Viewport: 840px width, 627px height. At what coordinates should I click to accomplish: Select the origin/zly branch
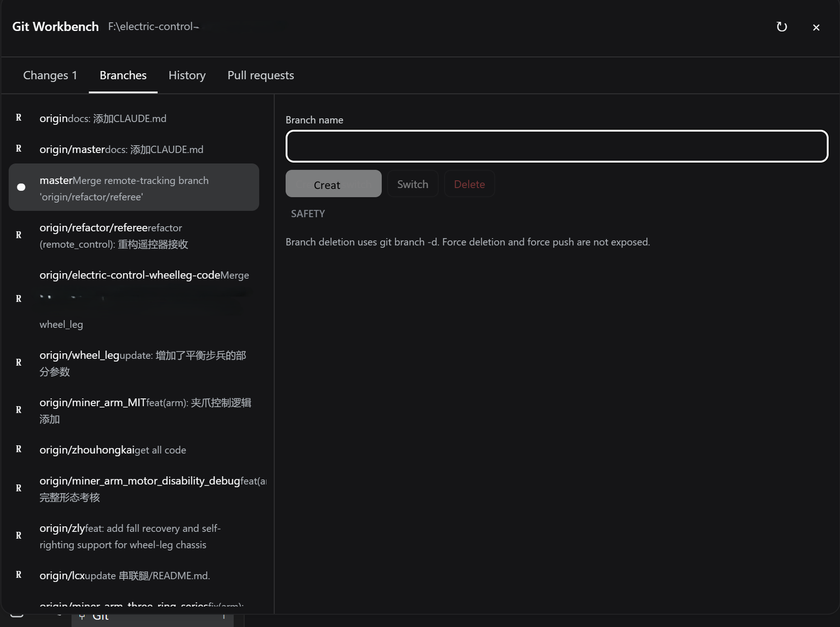pyautogui.click(x=134, y=536)
